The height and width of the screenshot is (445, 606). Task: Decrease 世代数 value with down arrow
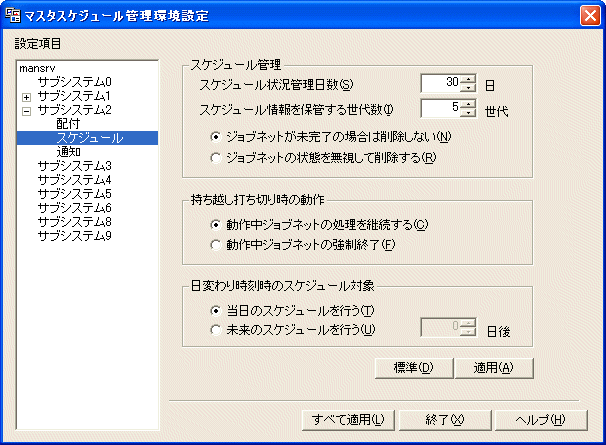click(468, 112)
